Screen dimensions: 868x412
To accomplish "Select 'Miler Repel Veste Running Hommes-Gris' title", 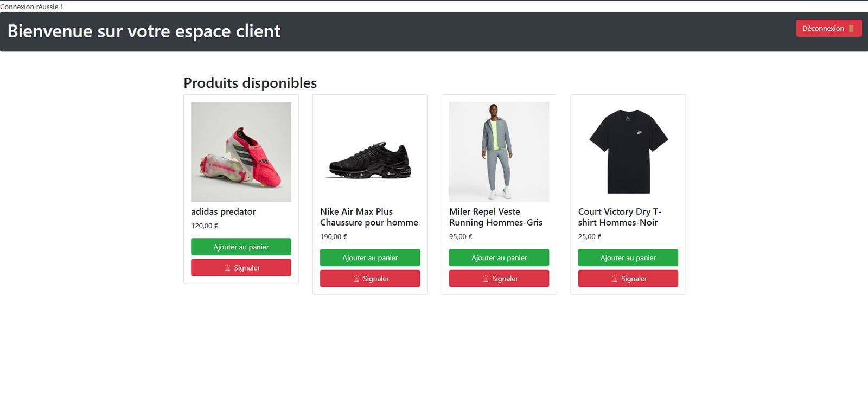I will point(496,217).
